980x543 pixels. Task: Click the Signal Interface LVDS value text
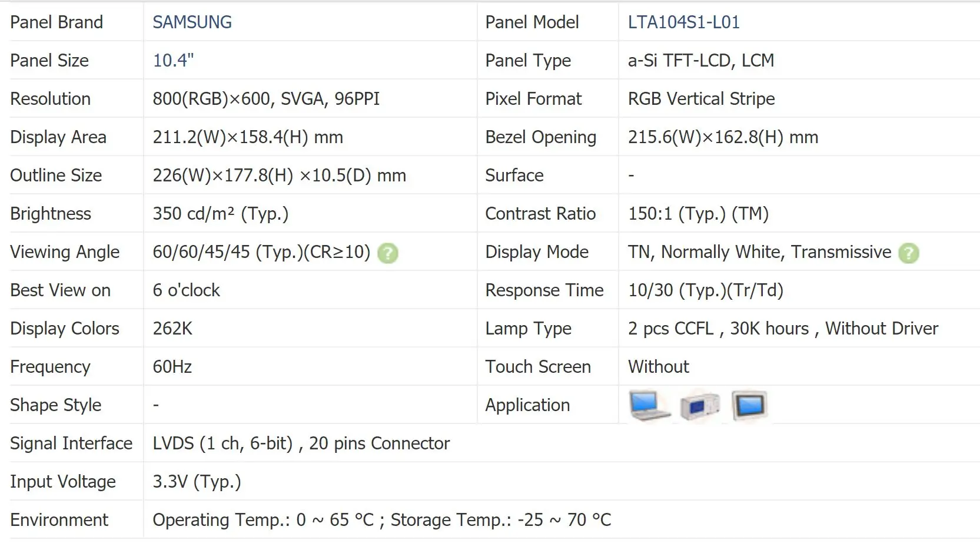(x=301, y=443)
